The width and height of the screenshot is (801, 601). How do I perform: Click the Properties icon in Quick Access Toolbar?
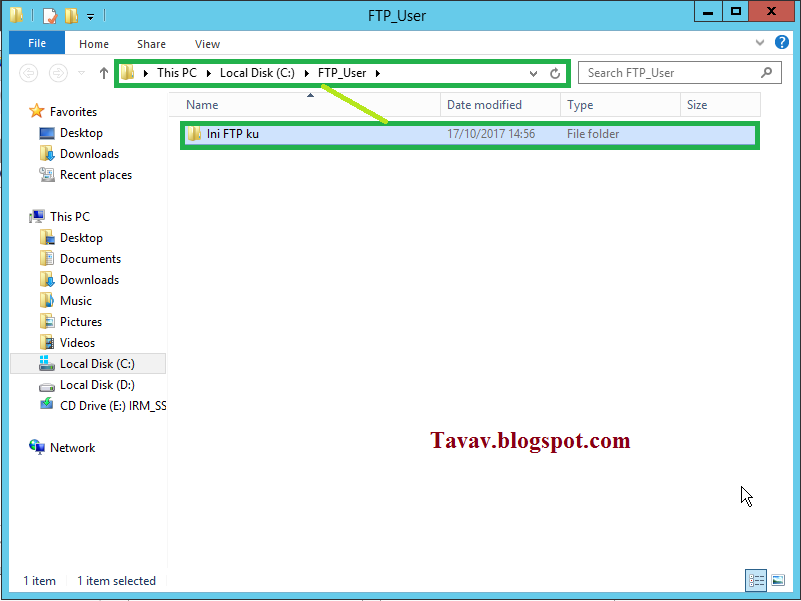[x=48, y=15]
